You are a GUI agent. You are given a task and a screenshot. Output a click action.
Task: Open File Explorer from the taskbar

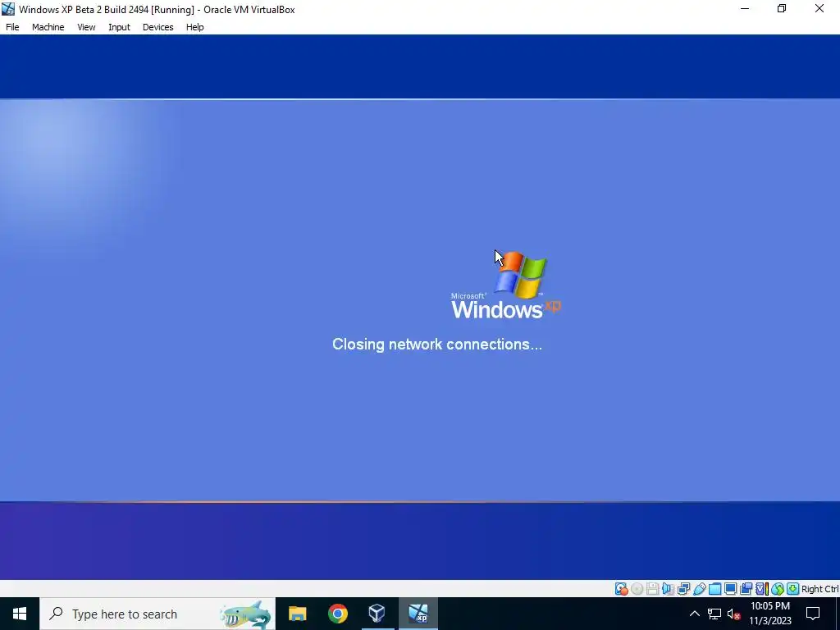tap(297, 614)
